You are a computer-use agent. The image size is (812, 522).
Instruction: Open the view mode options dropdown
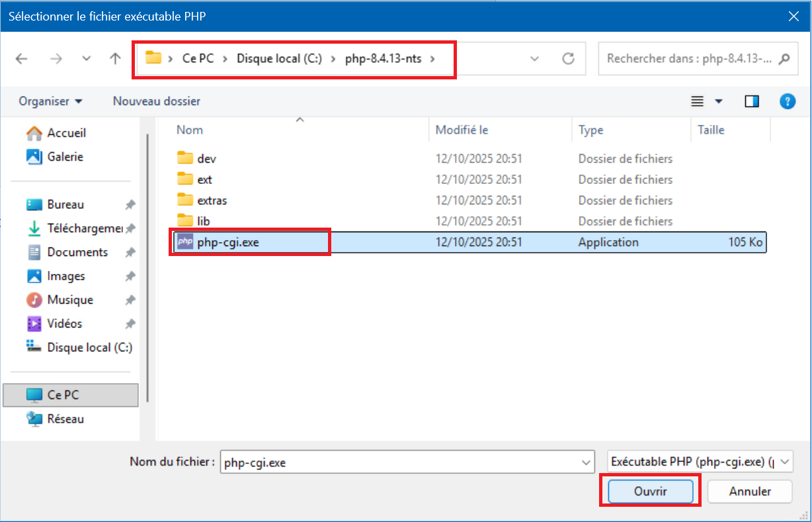pyautogui.click(x=719, y=101)
